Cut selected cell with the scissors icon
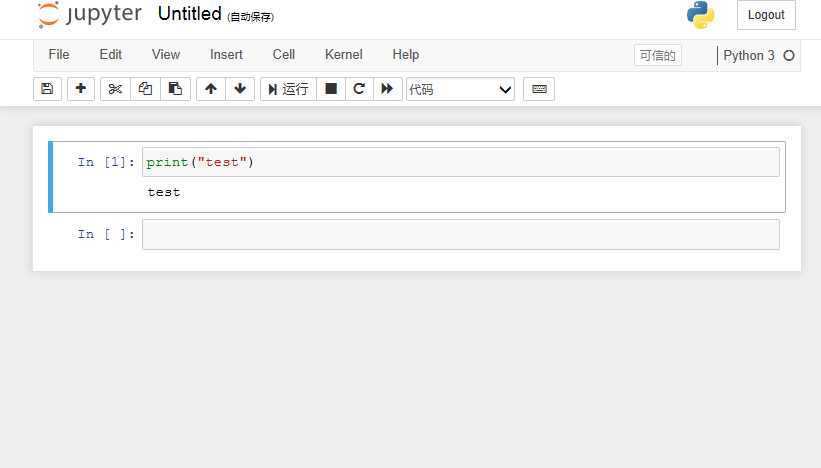Screen dimensions: 821x468 click(115, 89)
